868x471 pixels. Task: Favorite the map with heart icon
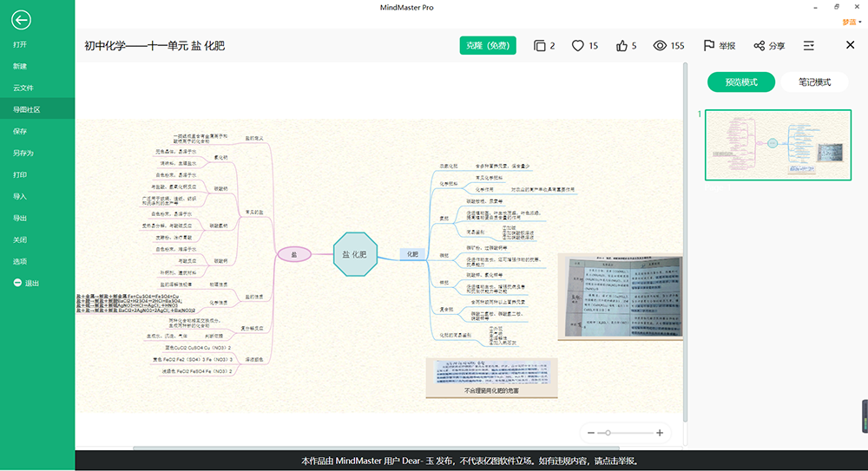[x=577, y=46]
